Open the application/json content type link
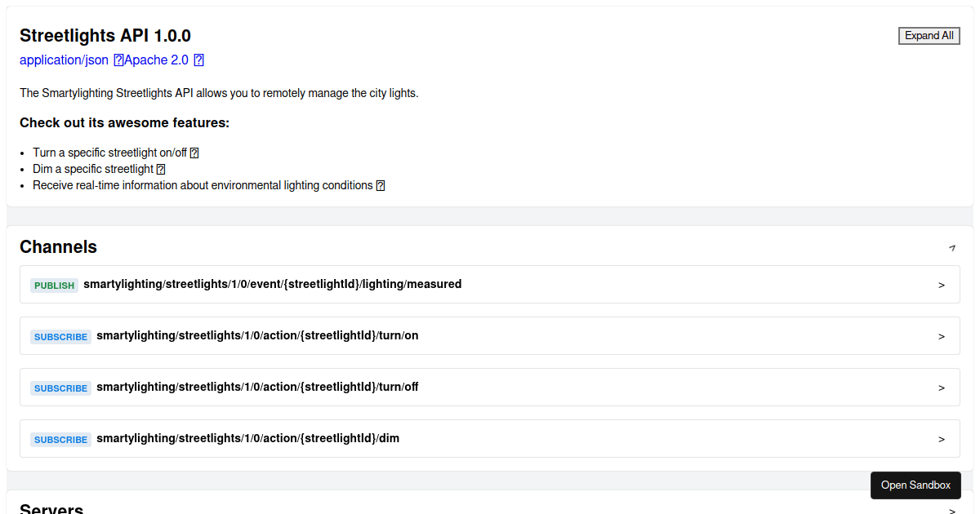This screenshot has height=514, width=980. click(63, 60)
